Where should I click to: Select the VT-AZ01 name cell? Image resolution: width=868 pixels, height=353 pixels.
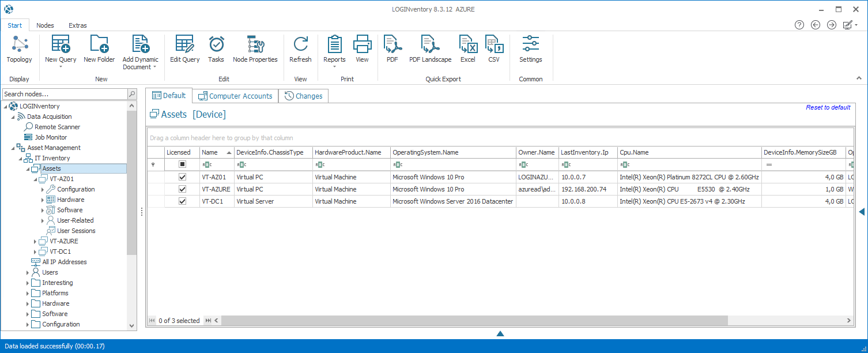(217, 177)
